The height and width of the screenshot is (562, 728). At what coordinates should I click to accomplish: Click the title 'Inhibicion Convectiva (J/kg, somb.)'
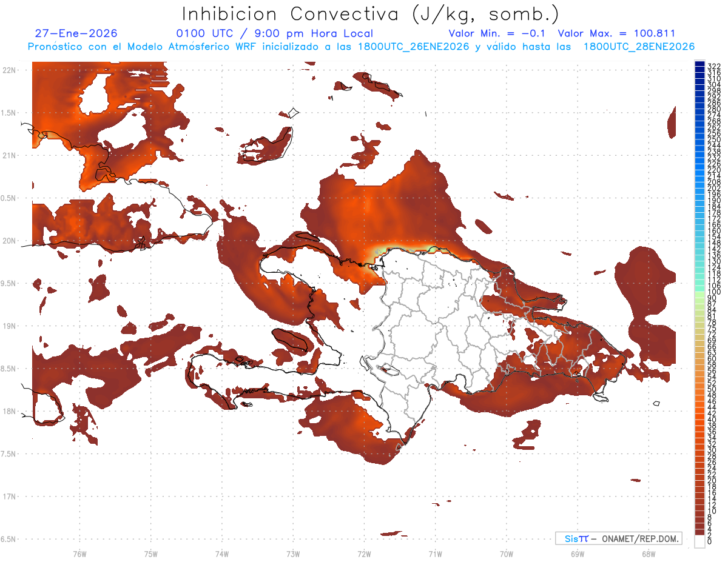tap(371, 14)
